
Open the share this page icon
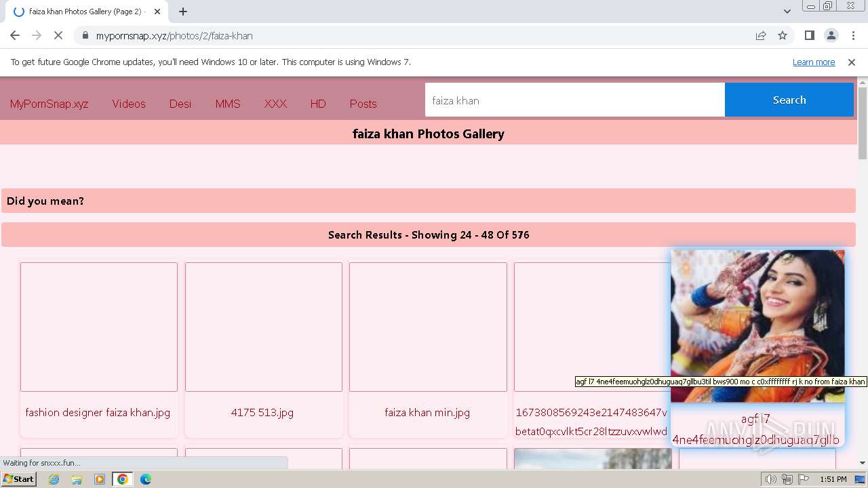(x=761, y=35)
